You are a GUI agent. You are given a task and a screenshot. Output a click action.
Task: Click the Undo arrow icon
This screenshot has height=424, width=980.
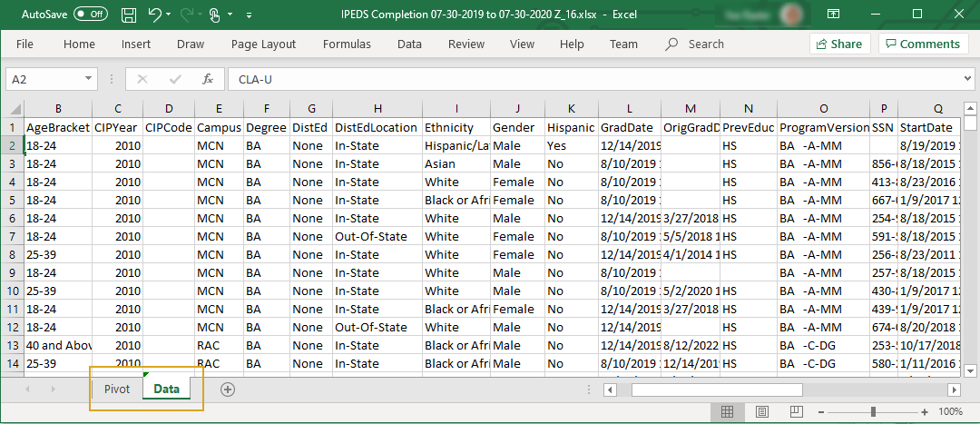153,15
